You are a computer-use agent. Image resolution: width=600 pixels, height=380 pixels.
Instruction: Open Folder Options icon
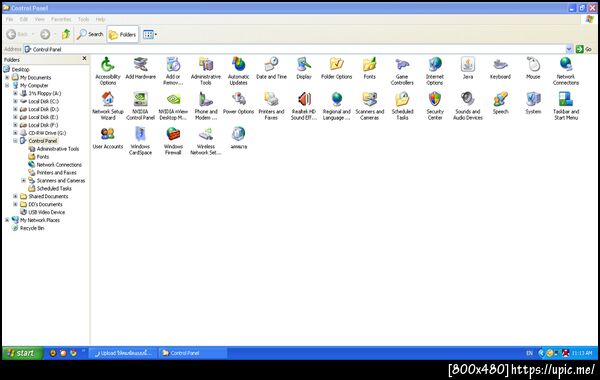336,68
